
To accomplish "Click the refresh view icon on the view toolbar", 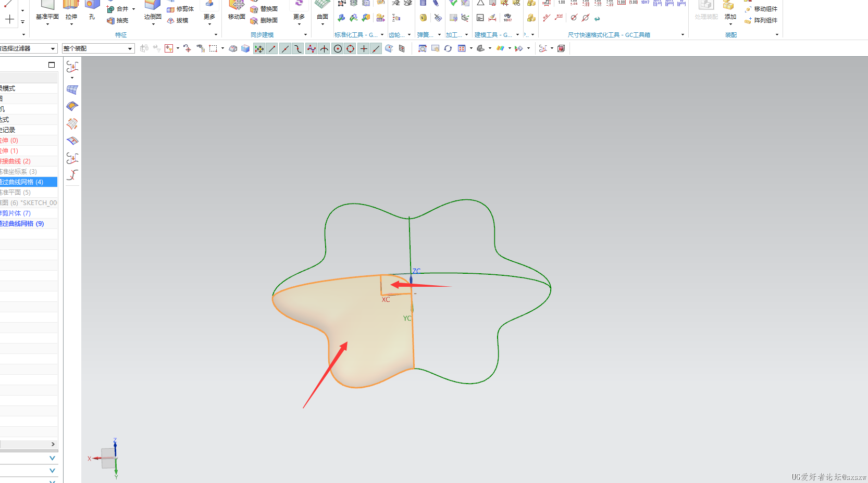I will (448, 48).
